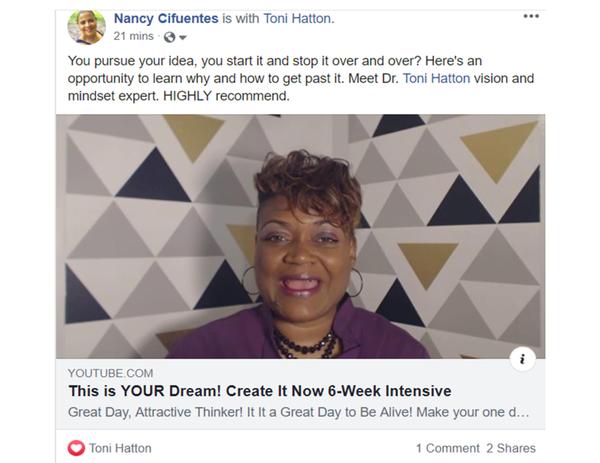Click the post body text paragraph
Image resolution: width=600 pixels, height=463 pixels.
click(301, 78)
